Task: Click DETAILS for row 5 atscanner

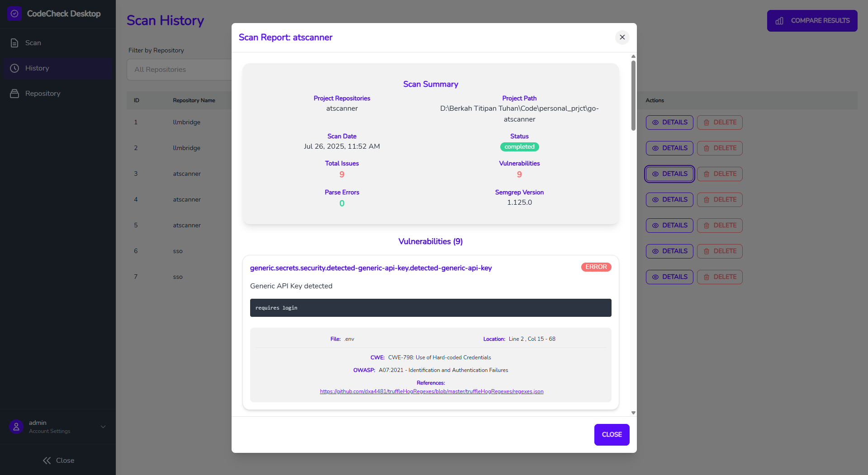Action: (x=669, y=226)
